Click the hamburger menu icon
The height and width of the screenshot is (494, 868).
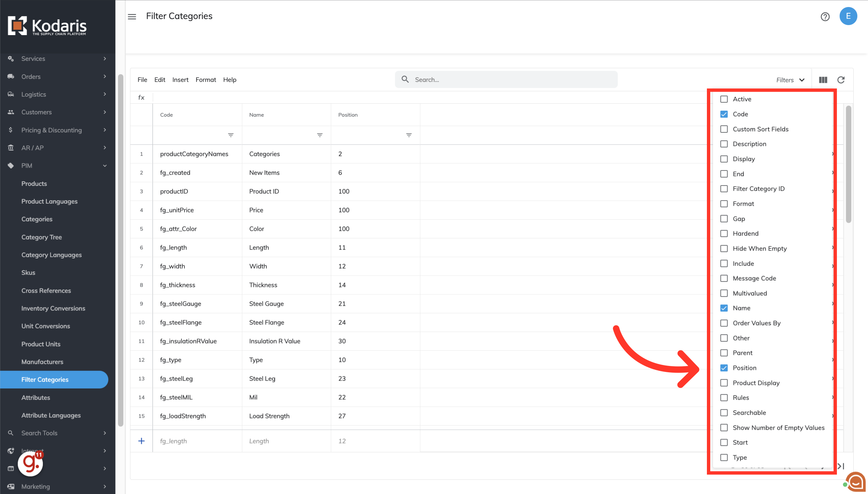132,16
